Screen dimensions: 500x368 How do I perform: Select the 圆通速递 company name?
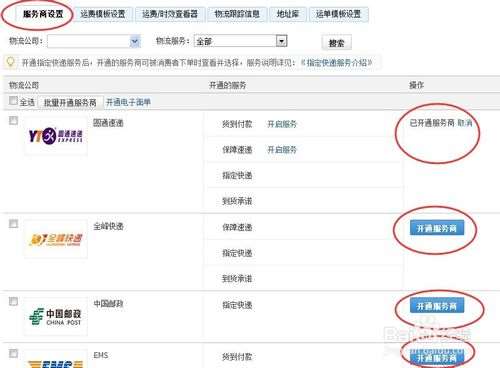pos(108,123)
